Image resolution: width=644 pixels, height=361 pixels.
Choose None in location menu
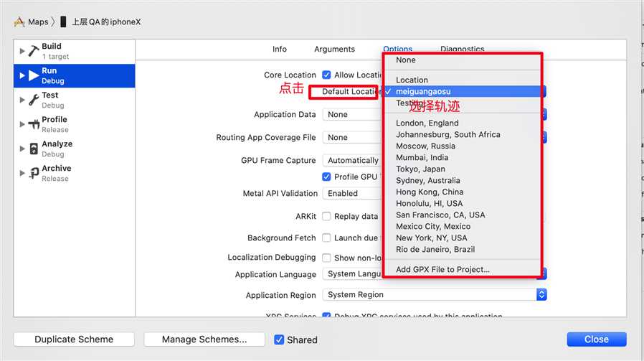(463, 60)
